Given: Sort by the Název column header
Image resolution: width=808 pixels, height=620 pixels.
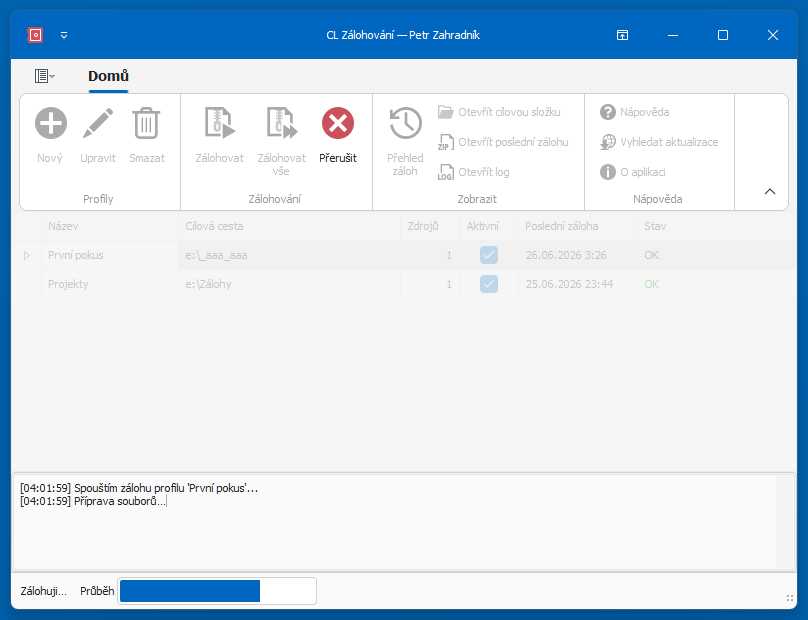Looking at the screenshot, I should pos(110,226).
